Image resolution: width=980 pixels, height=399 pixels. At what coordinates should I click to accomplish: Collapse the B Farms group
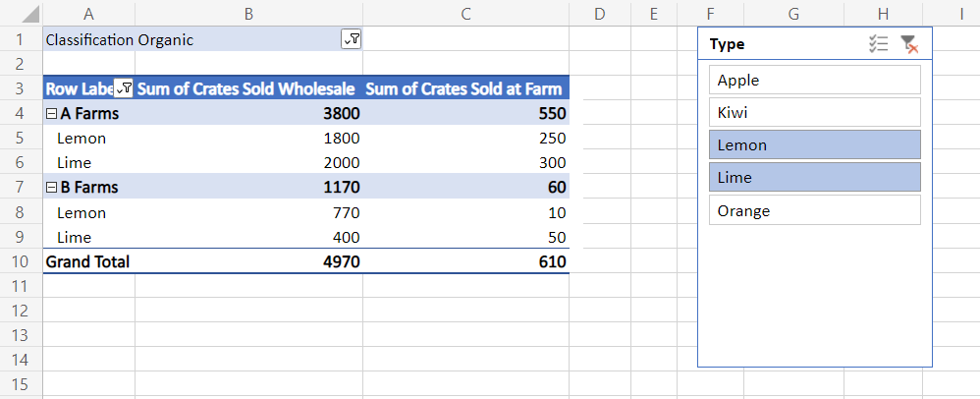tap(51, 188)
